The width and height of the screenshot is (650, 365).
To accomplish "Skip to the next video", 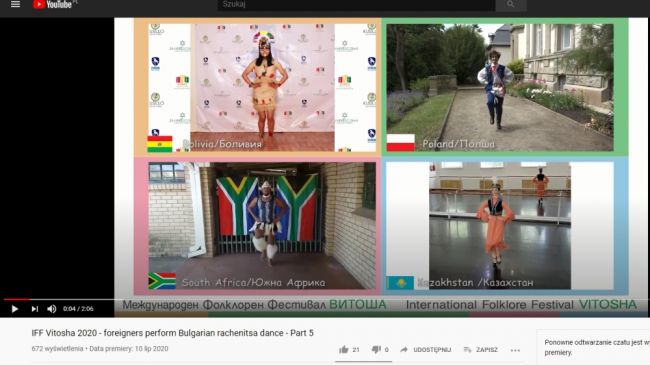I will pos(35,309).
